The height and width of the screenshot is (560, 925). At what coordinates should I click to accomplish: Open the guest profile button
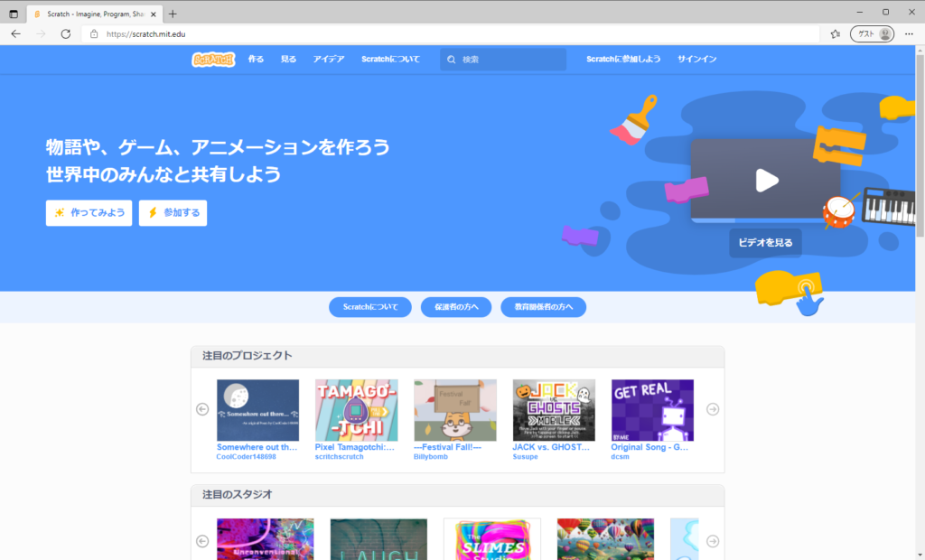872,33
